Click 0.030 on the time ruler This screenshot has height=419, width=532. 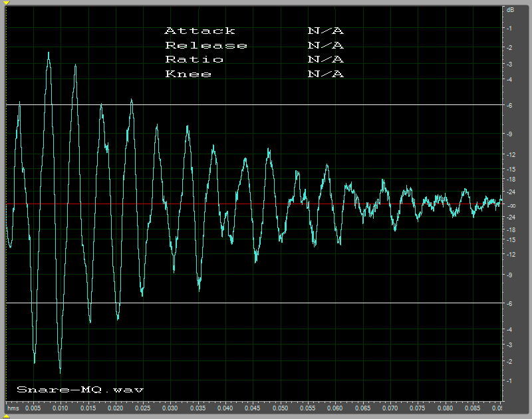coord(170,407)
